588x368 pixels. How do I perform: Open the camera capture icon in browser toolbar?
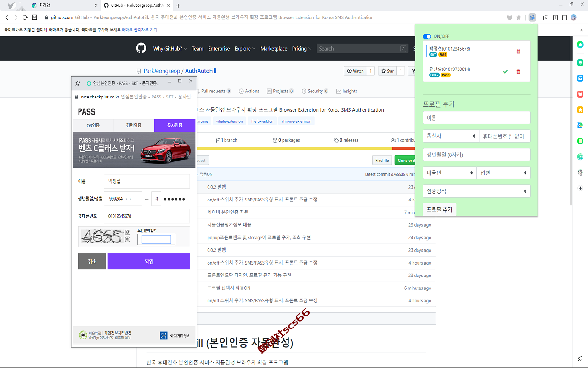point(546,17)
